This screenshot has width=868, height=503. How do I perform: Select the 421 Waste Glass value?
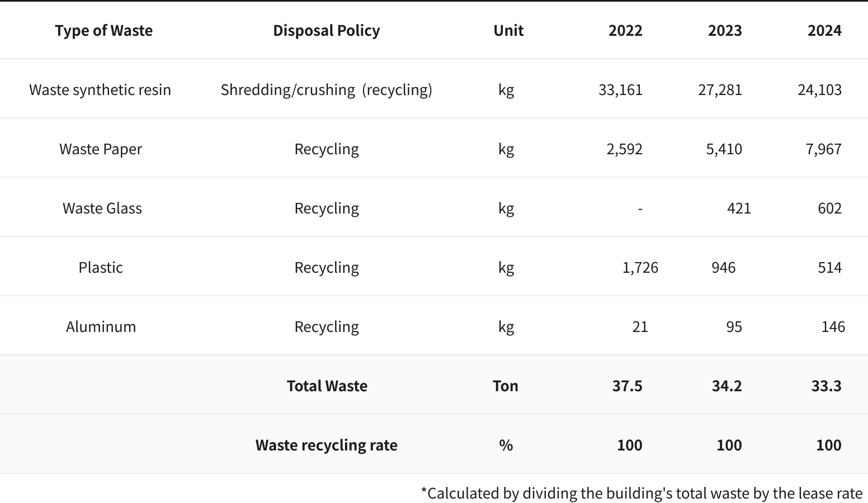pos(739,208)
